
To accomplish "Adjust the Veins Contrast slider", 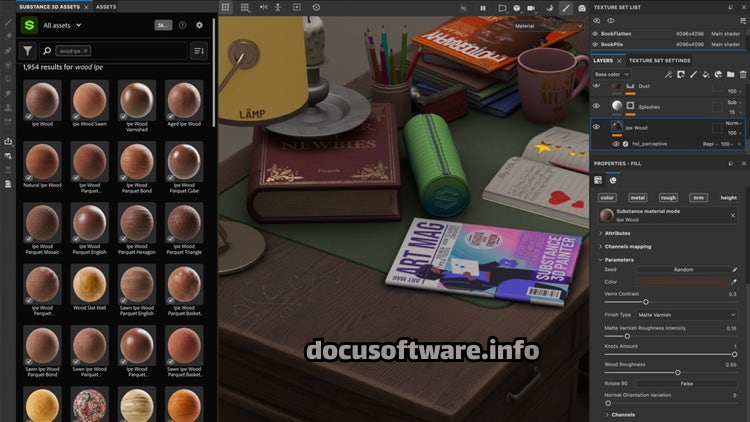I will (x=645, y=301).
